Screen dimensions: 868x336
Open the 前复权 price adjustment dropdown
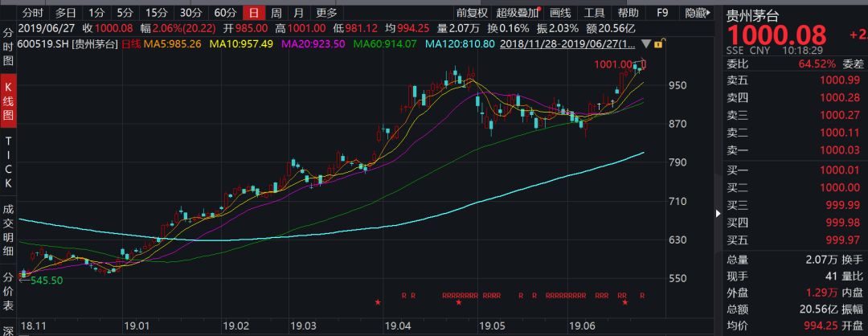click(x=472, y=13)
